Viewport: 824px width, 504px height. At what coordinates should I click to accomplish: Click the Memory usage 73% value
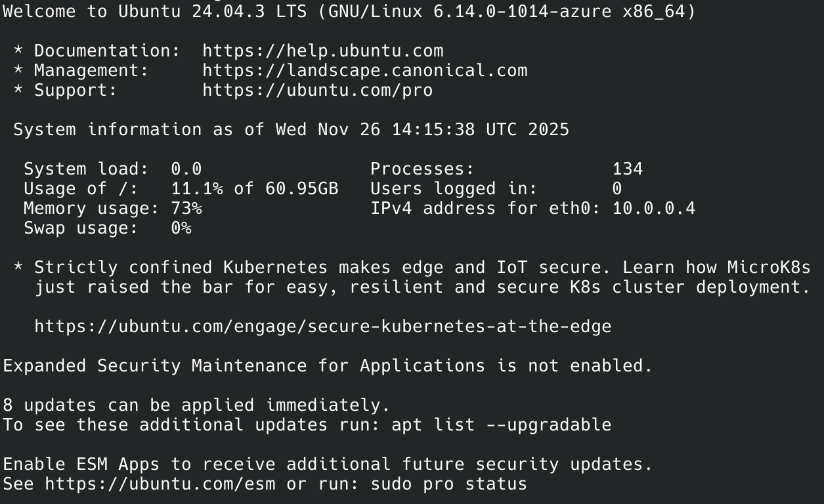click(186, 209)
